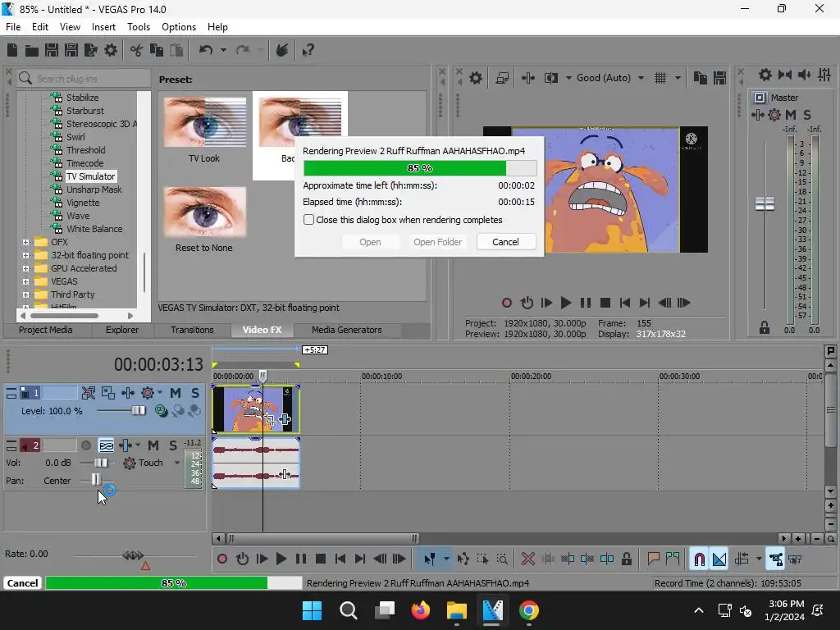The image size is (840, 630).
Task: Expand the OFX folder in plug-in tree
Action: (25, 242)
